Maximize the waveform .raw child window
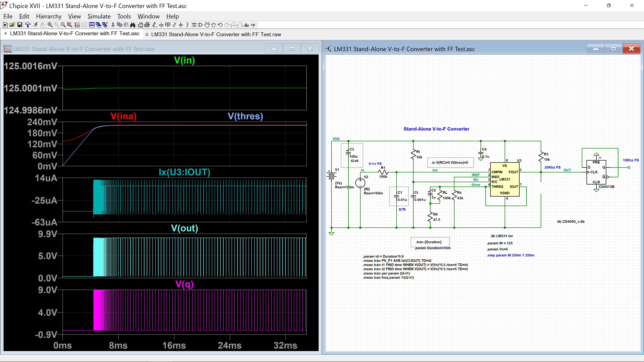644x362 pixels. coord(292,49)
